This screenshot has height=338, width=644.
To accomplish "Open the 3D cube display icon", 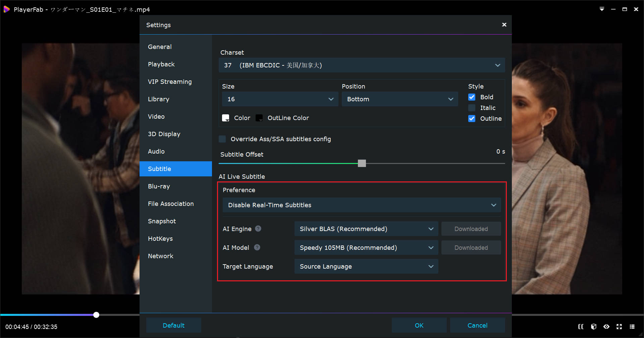I will (594, 326).
